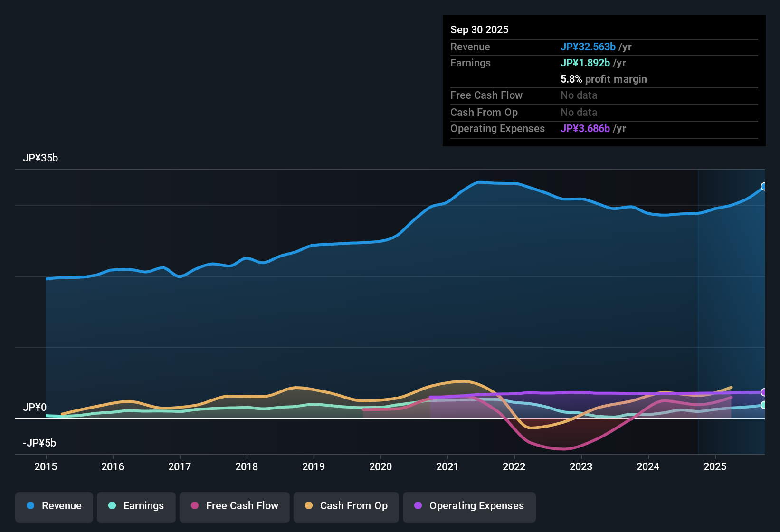Click the 5.8% profit margin text
This screenshot has width=780, height=532.
click(604, 79)
